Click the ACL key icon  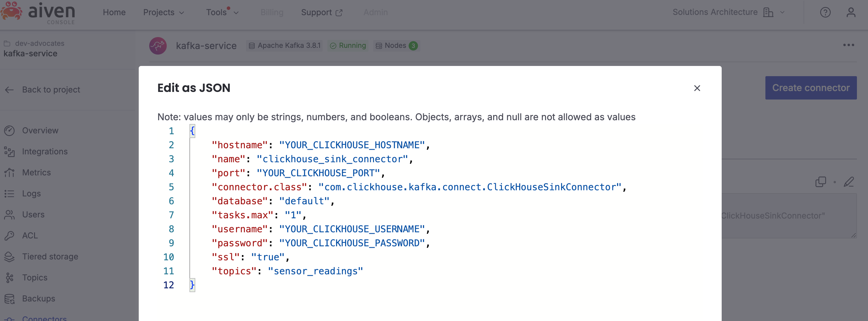[x=9, y=236]
